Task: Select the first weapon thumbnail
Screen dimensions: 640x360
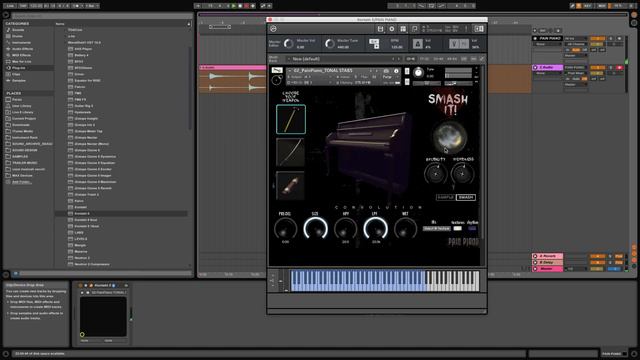Action: click(x=291, y=119)
